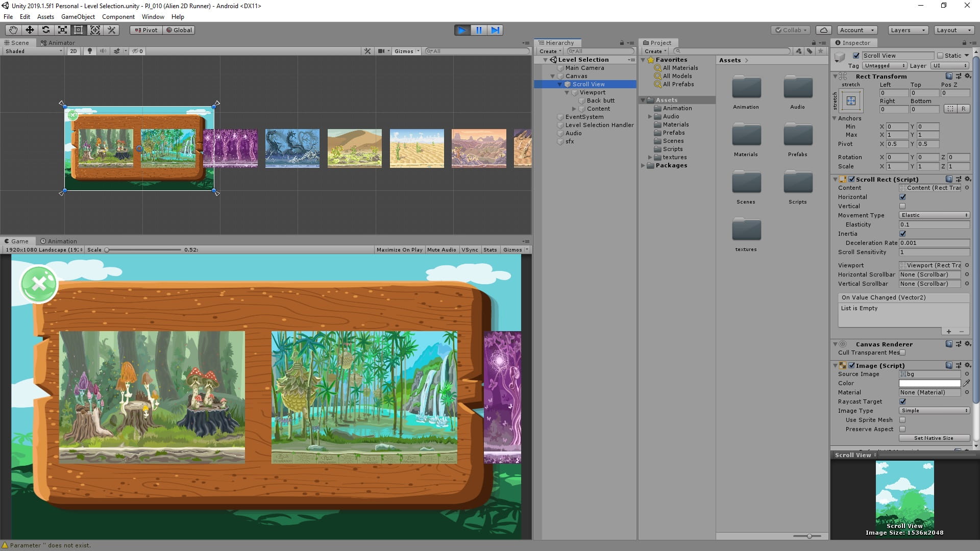
Task: Open scene effects toggle icon
Action: [x=117, y=51]
